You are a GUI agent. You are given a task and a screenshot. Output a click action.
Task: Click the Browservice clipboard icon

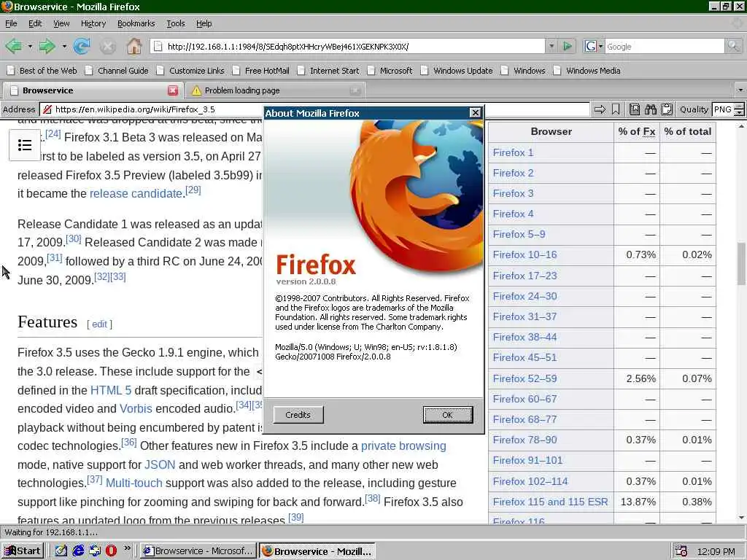pos(667,109)
